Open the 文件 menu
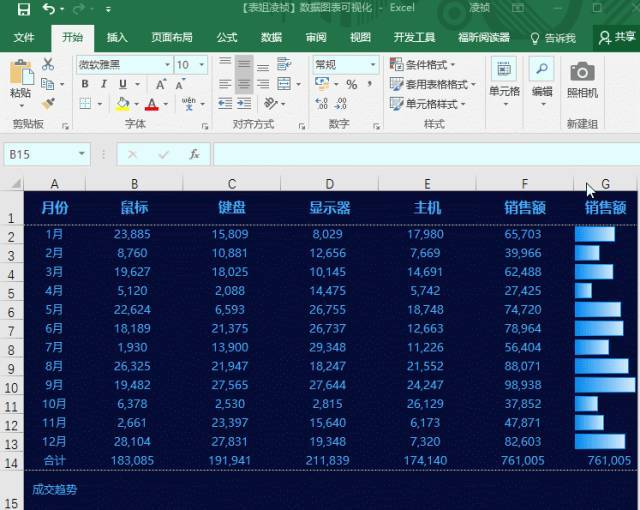 [24, 38]
